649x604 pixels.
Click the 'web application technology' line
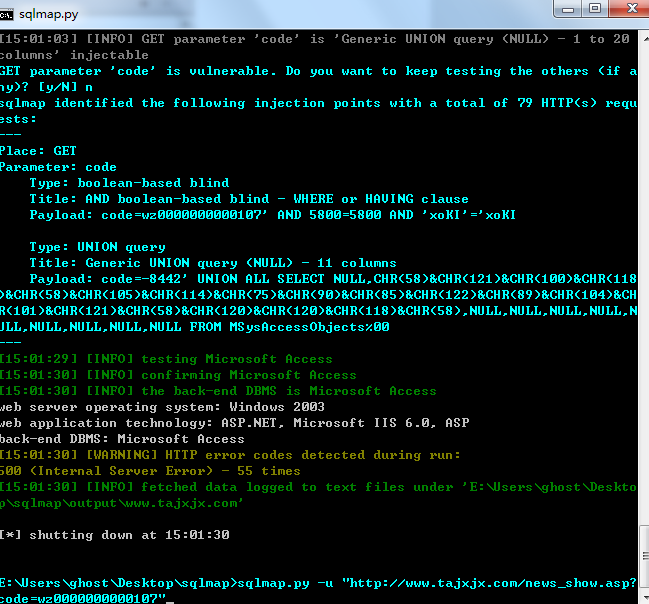click(x=235, y=423)
